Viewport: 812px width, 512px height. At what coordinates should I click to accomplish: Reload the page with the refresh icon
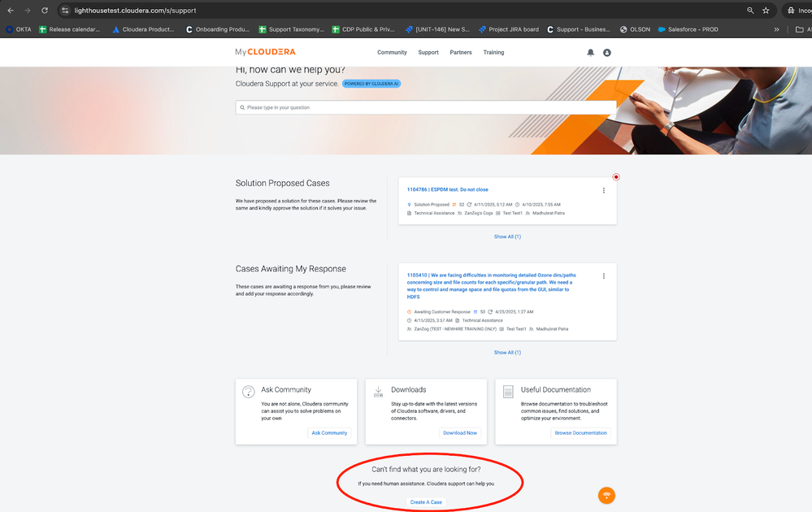tap(45, 11)
